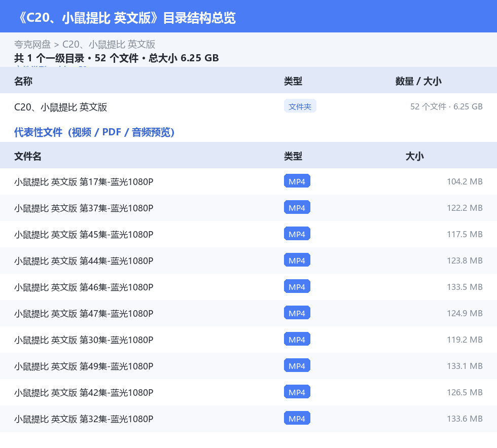Click the 119.2 MB size value
Image resolution: width=497 pixels, height=448 pixels.
click(465, 340)
